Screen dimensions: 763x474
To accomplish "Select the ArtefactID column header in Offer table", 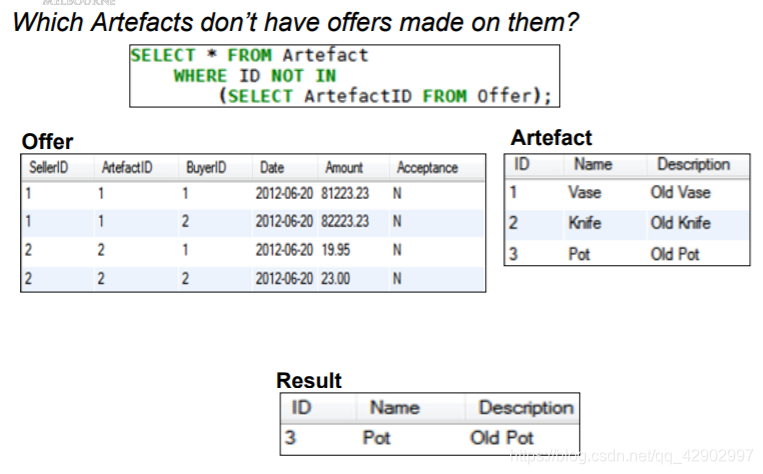I will [127, 167].
